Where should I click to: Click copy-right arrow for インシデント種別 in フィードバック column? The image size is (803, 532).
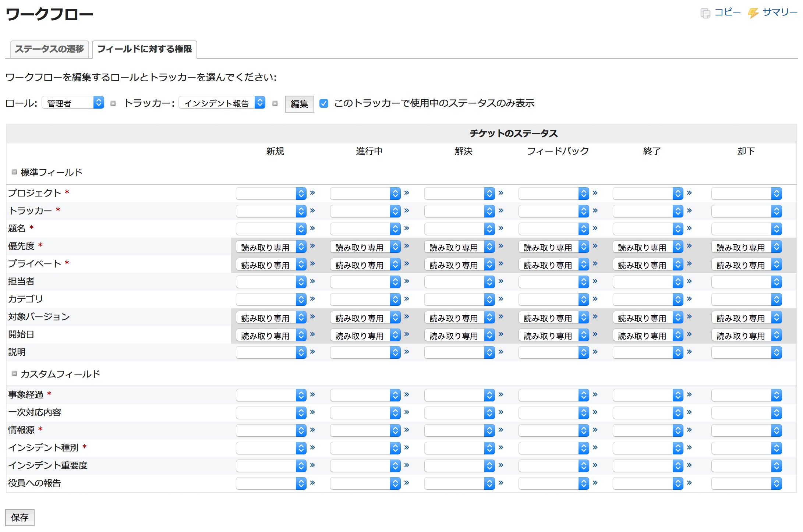coord(595,447)
